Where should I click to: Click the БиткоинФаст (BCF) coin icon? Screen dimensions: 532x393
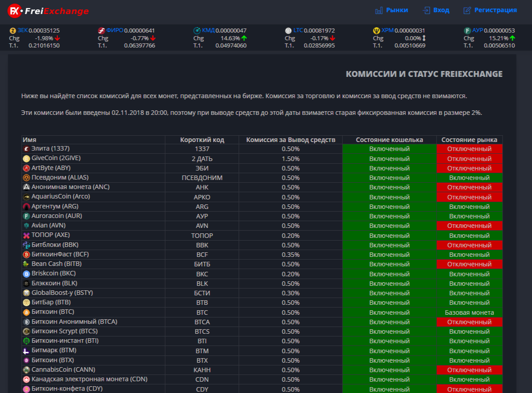pos(26,254)
